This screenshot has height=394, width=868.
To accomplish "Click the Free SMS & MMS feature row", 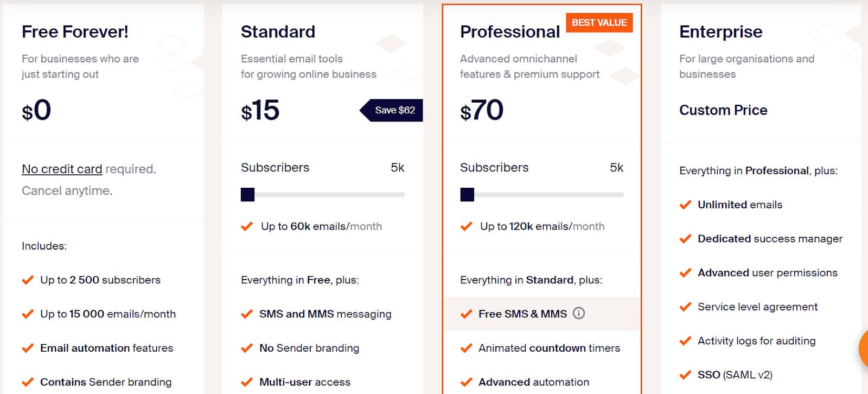I will point(522,314).
